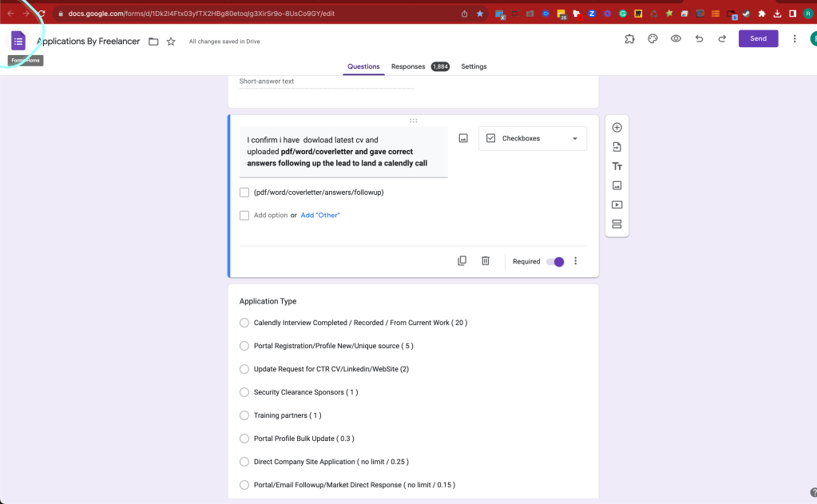
Task: Import questions from side toolbar
Action: (617, 147)
